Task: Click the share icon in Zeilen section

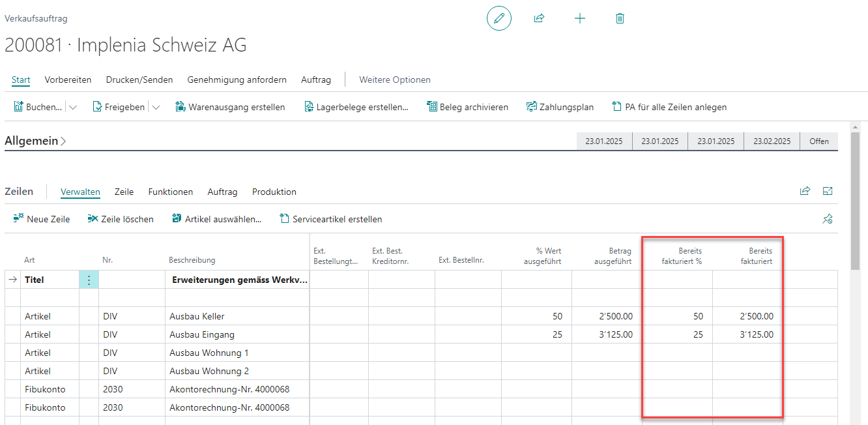Action: coord(805,191)
